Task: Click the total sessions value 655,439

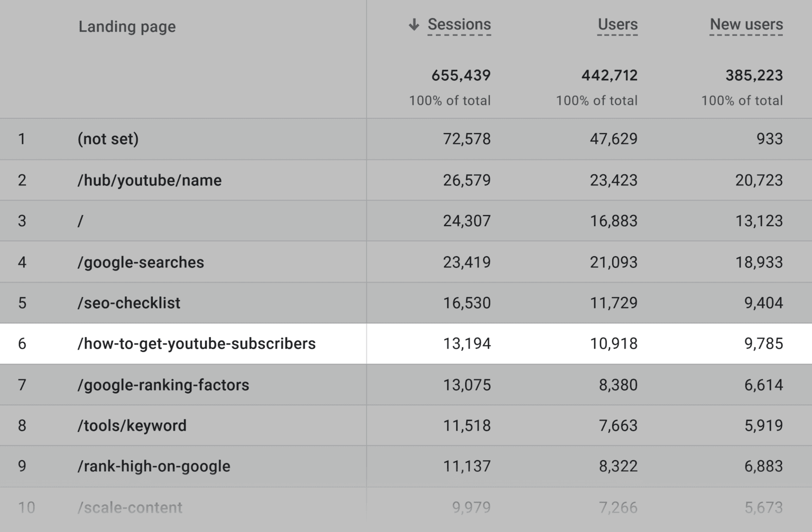Action: coord(460,75)
